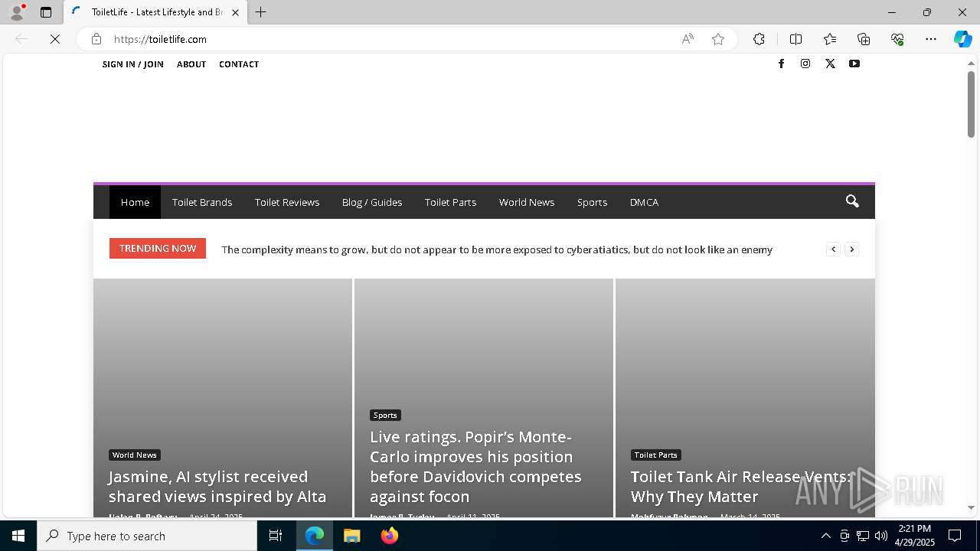Open the CONTACT link
This screenshot has height=551, width=980.
(x=239, y=64)
